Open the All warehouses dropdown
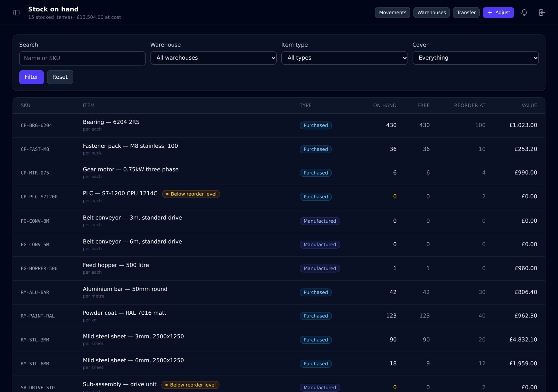This screenshot has height=392, width=558. (213, 58)
